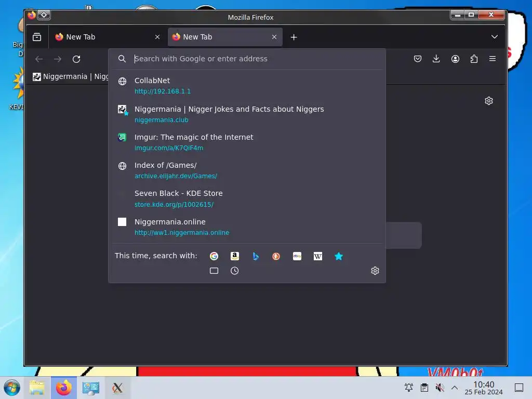The height and width of the screenshot is (399, 532).
Task: Open the system settings taskbar icon
Action: pyautogui.click(x=90, y=388)
